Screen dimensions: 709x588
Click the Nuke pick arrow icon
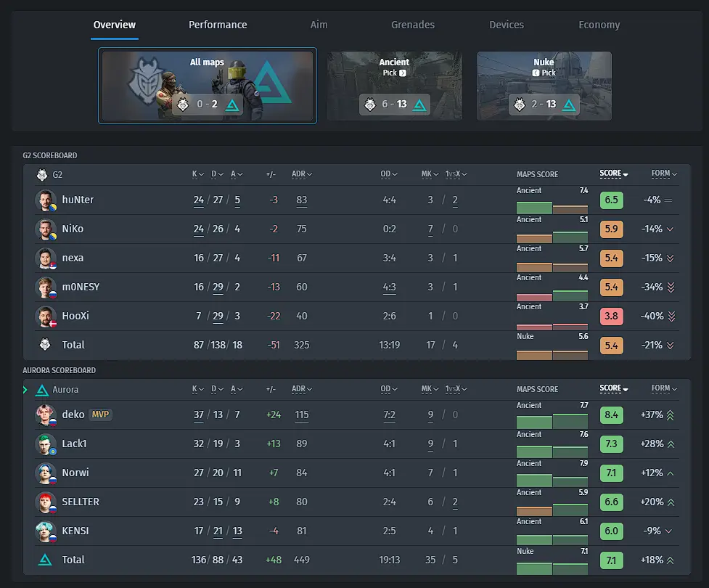pos(536,73)
